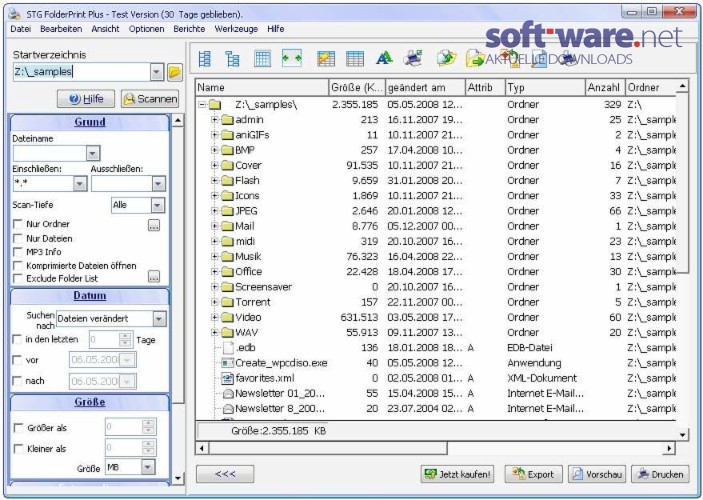Click the expand-all tree view toolbar icon
The height and width of the screenshot is (500, 703).
pos(204,59)
